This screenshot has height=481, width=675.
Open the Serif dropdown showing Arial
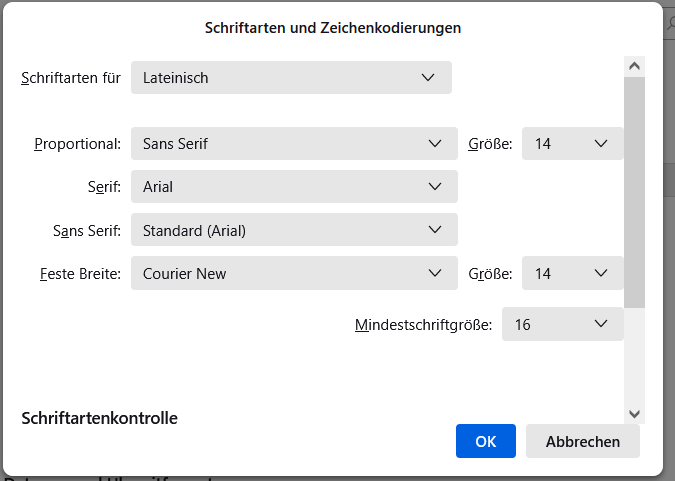[x=294, y=186]
